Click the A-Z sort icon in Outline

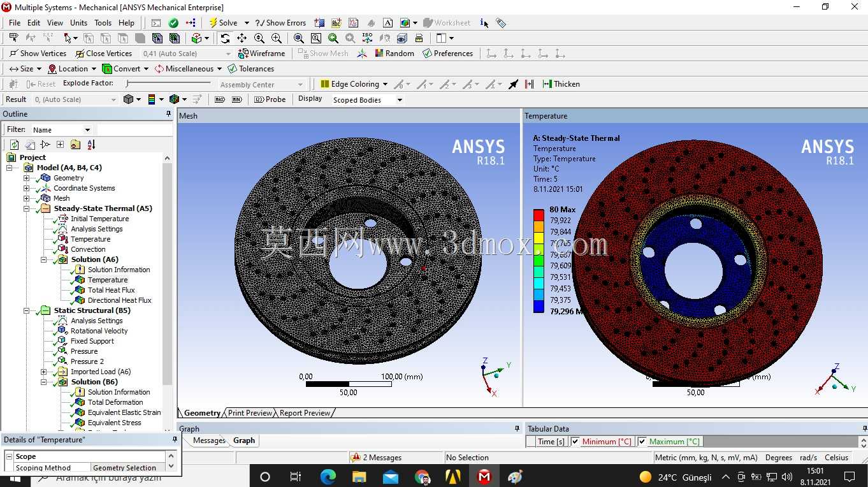(x=91, y=145)
